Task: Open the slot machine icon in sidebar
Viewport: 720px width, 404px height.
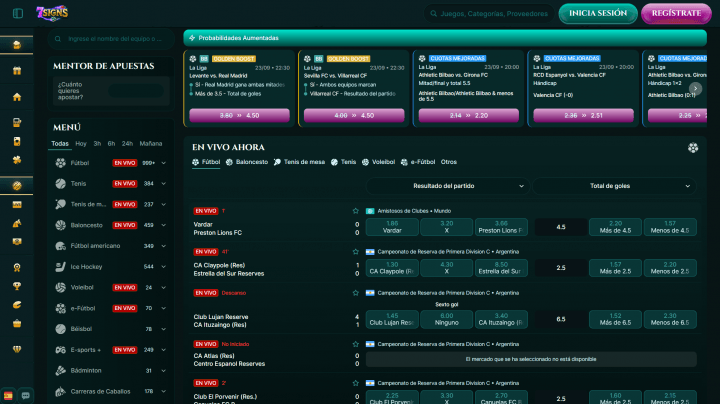Action: (x=17, y=123)
